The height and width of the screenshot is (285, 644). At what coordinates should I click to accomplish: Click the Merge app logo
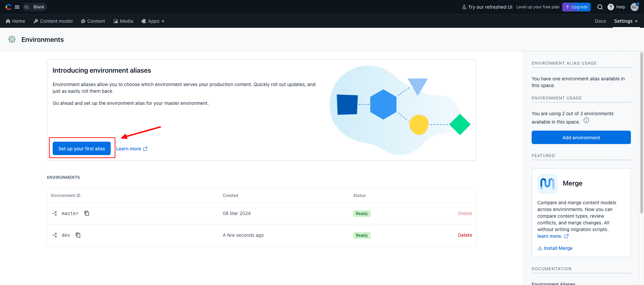coord(547,184)
